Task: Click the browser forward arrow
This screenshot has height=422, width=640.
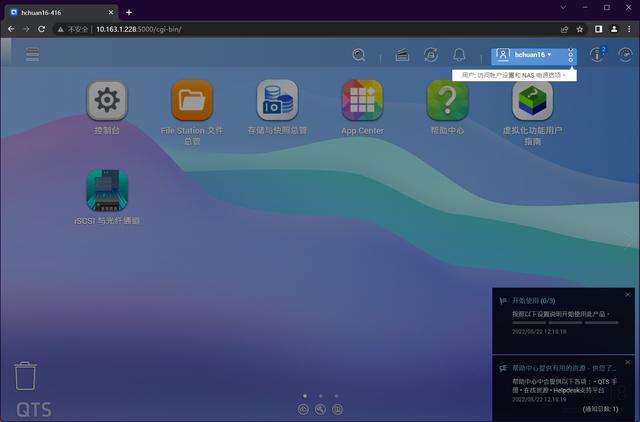Action: pyautogui.click(x=26, y=29)
